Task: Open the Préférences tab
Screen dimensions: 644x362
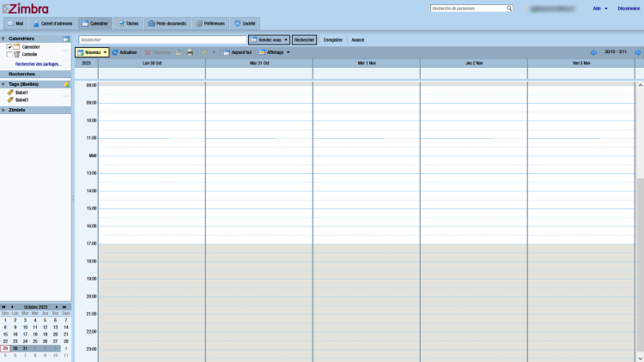Action: (210, 23)
